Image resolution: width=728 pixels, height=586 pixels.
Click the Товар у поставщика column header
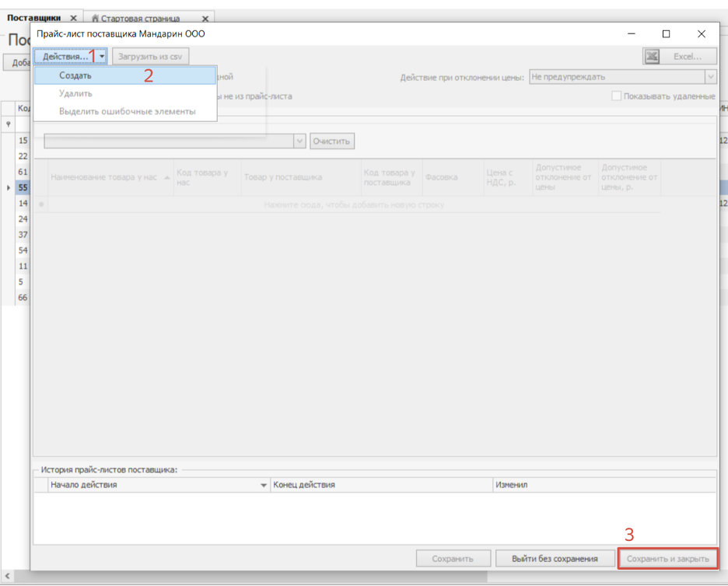pyautogui.click(x=301, y=177)
